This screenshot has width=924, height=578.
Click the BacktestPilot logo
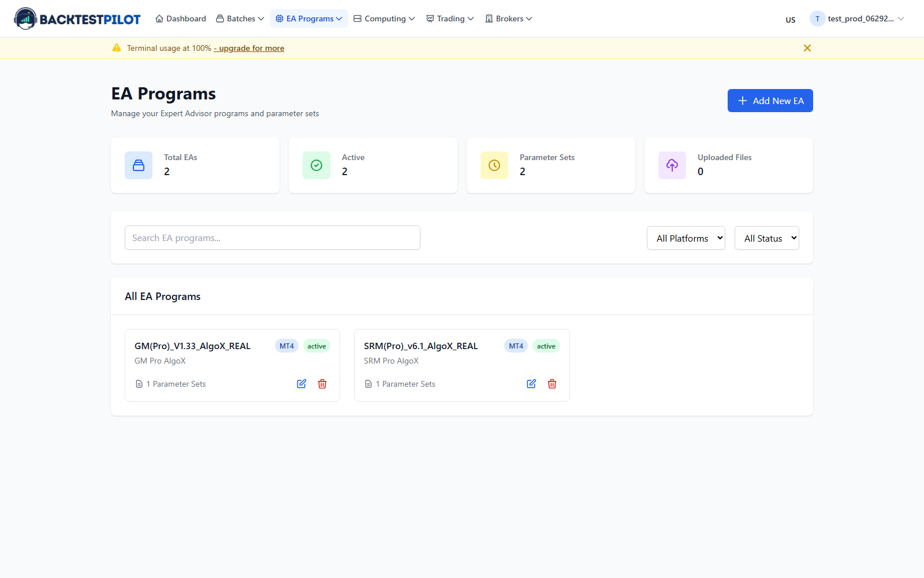click(x=77, y=18)
